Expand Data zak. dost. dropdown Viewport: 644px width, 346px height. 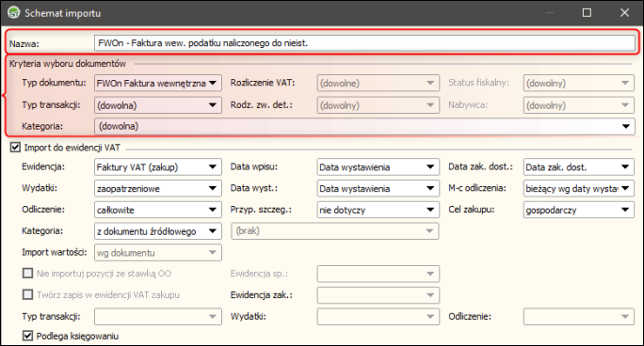pos(579,166)
